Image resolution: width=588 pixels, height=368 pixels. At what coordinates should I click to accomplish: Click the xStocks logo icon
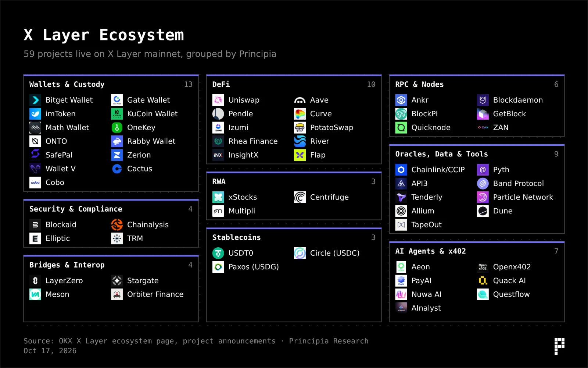[218, 197]
